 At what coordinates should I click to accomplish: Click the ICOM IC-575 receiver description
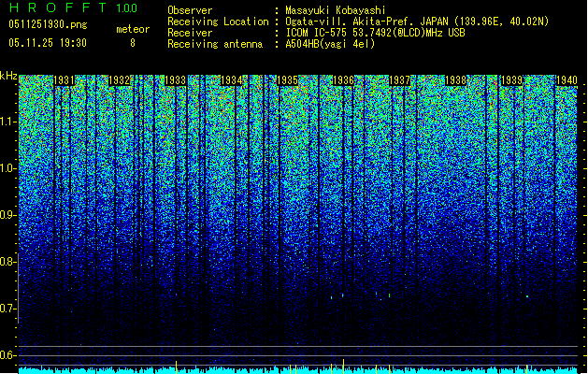tap(376, 33)
